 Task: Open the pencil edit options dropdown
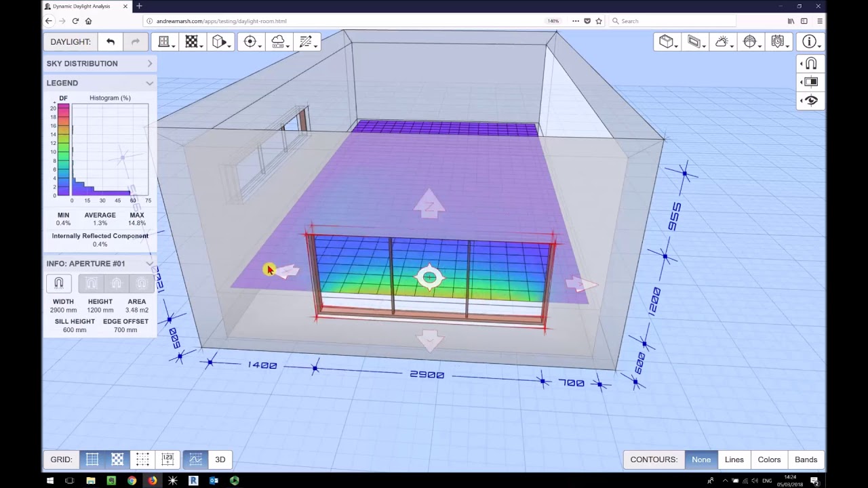click(x=307, y=42)
